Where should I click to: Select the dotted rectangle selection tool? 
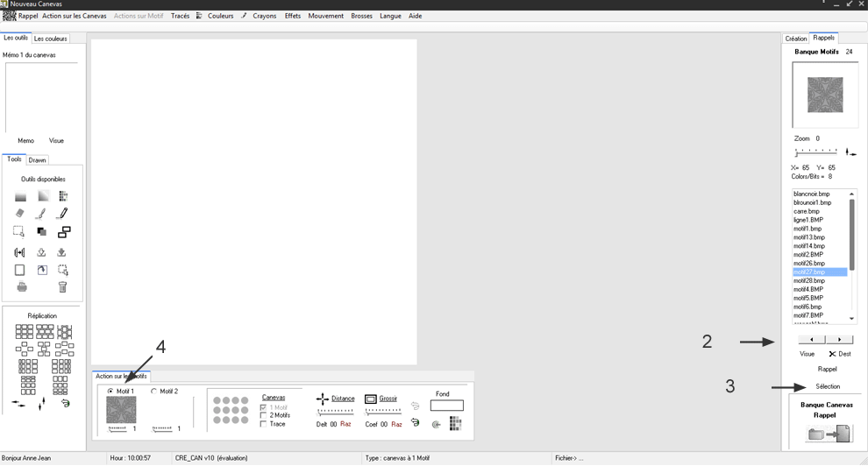point(19,232)
